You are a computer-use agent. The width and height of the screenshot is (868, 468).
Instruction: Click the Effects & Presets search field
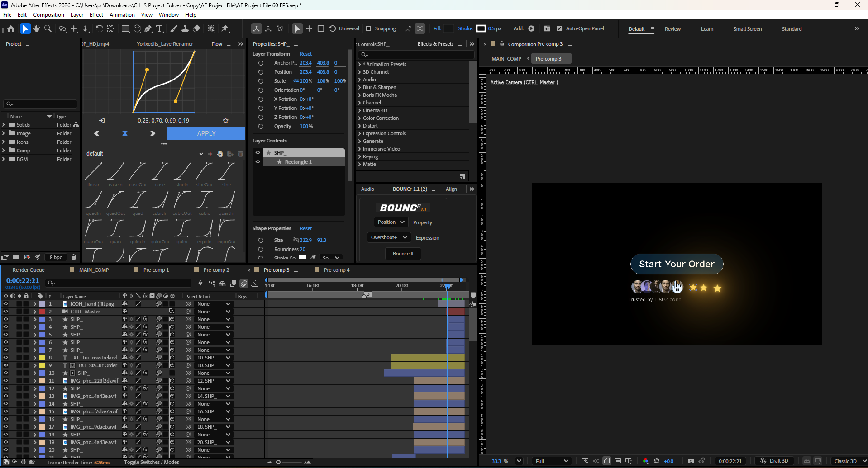[x=416, y=54]
